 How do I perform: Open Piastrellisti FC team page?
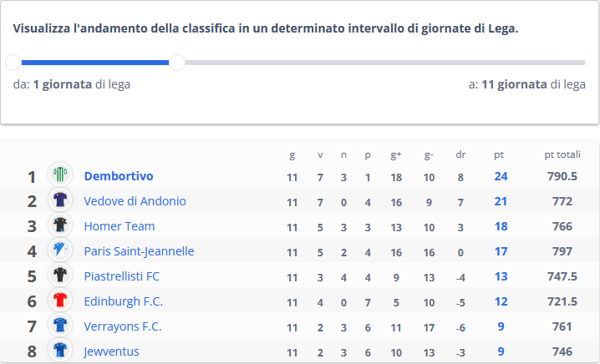pyautogui.click(x=122, y=276)
